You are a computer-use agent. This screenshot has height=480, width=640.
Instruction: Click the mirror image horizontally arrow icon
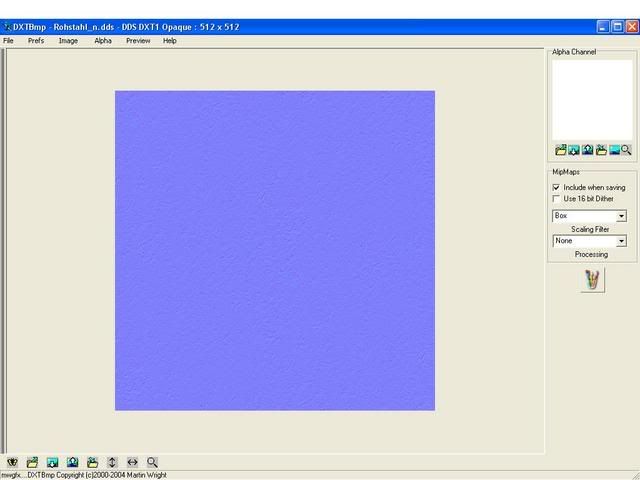[132, 462]
